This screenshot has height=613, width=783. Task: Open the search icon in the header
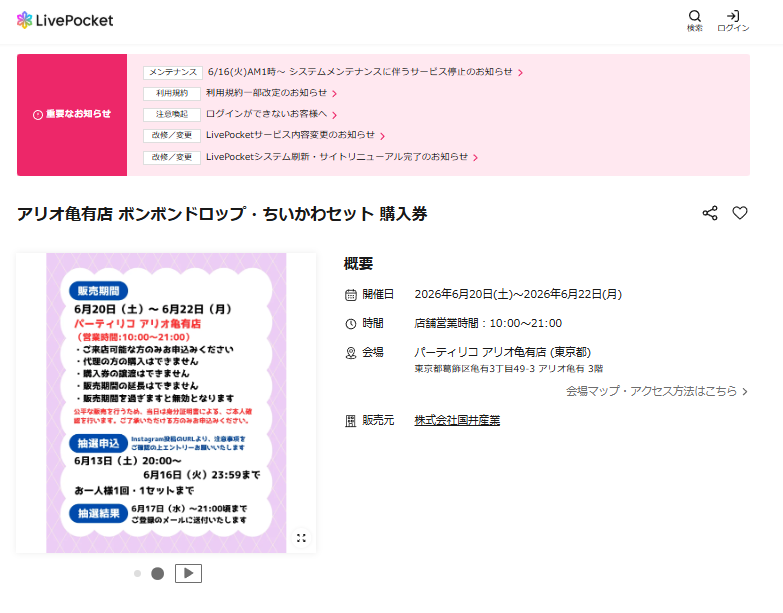click(695, 21)
